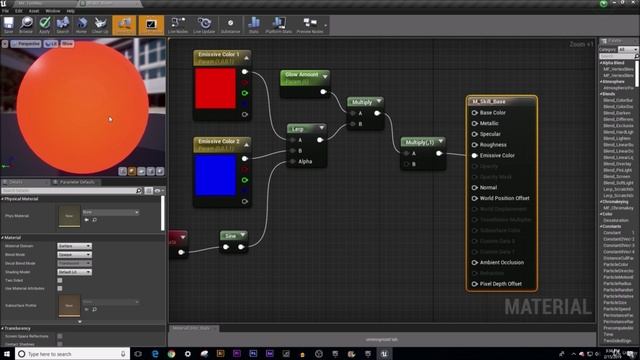Toggle the Live Nodes toolbar button

coord(178,25)
